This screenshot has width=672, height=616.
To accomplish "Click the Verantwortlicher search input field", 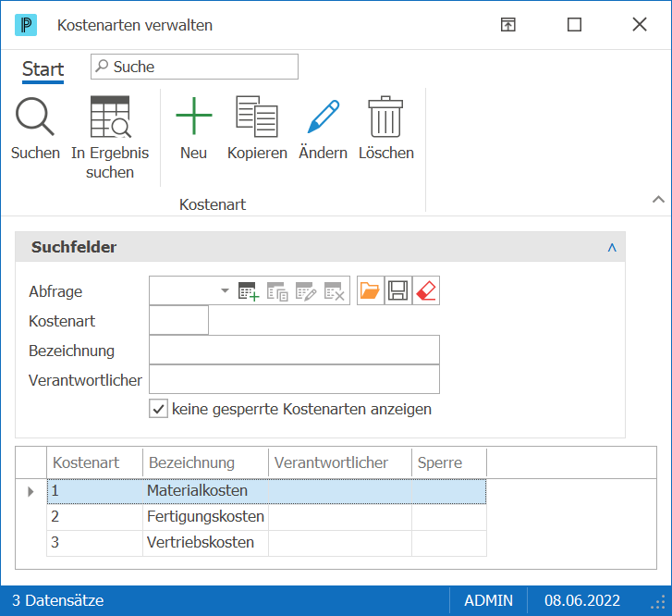I will [x=295, y=379].
